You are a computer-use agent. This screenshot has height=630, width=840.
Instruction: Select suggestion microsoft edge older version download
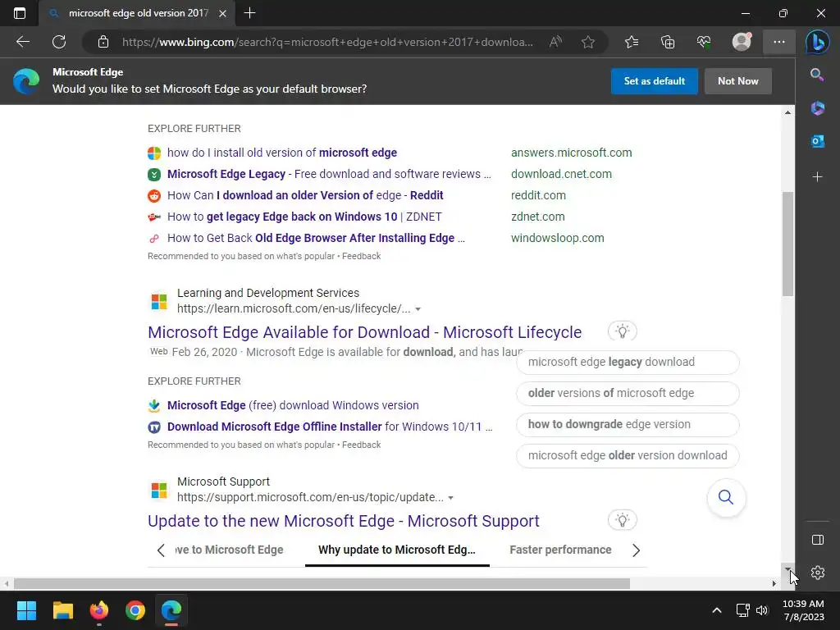pyautogui.click(x=628, y=455)
